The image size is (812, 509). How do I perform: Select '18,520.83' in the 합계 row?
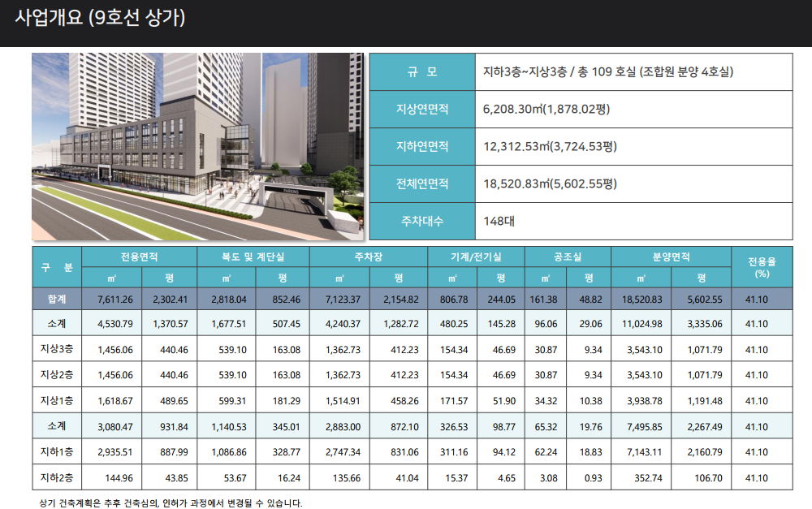[642, 300]
